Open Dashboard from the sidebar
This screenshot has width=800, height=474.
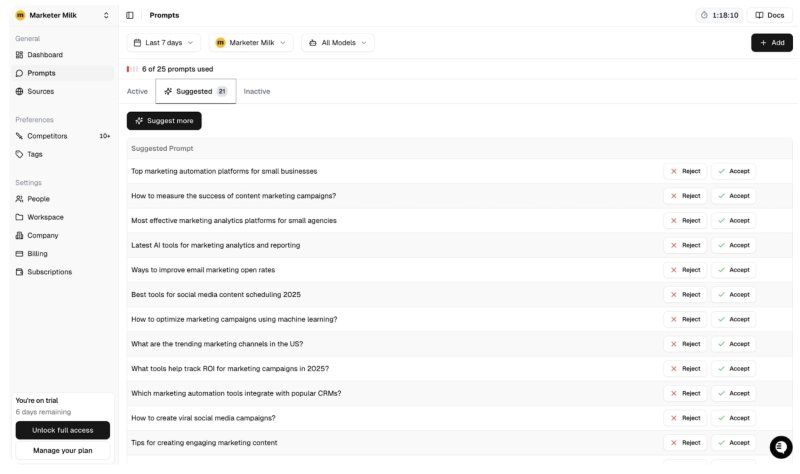tap(44, 55)
